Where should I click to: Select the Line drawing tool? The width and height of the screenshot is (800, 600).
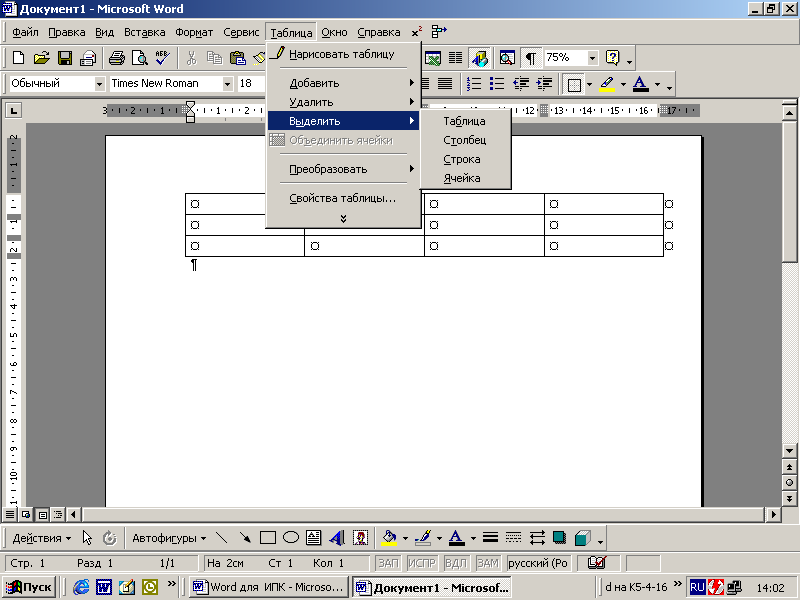pos(221,537)
